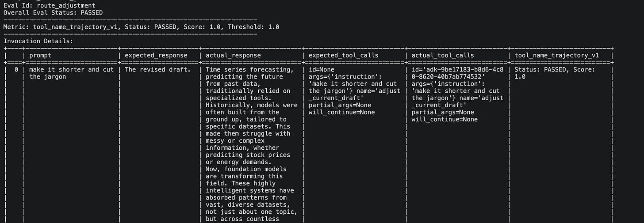Select the 'Overall Eval Status: PASSED' text
644x223 pixels.
[53, 13]
